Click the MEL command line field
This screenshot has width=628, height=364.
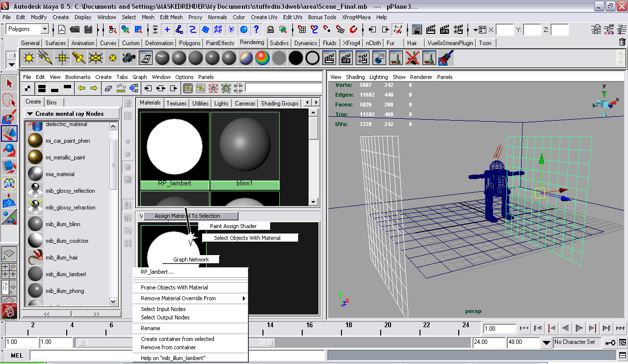(x=178, y=355)
